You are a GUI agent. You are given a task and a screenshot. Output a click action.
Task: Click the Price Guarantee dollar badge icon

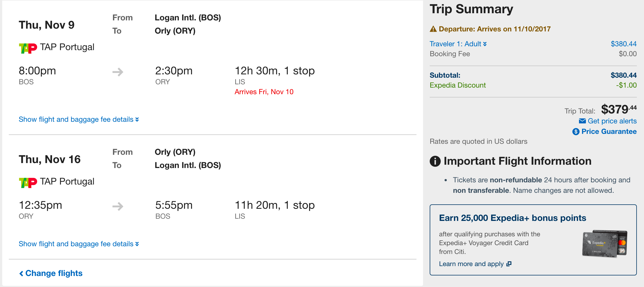pos(576,132)
